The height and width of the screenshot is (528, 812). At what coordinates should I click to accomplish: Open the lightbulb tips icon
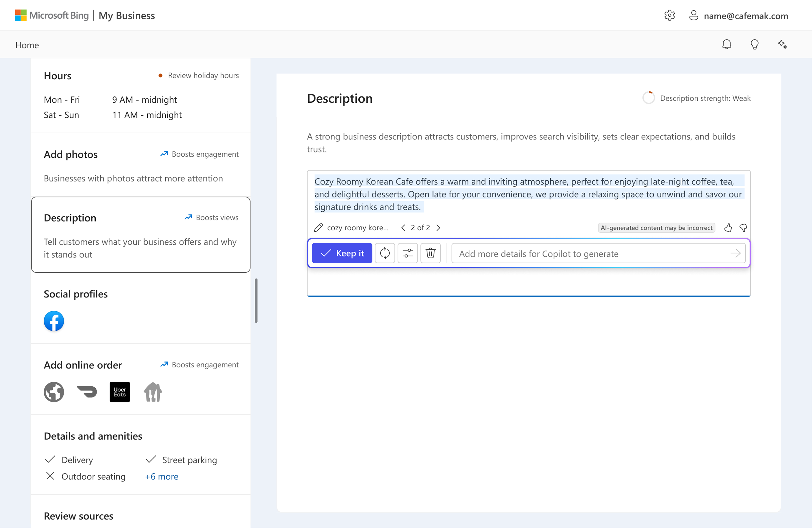(x=754, y=45)
